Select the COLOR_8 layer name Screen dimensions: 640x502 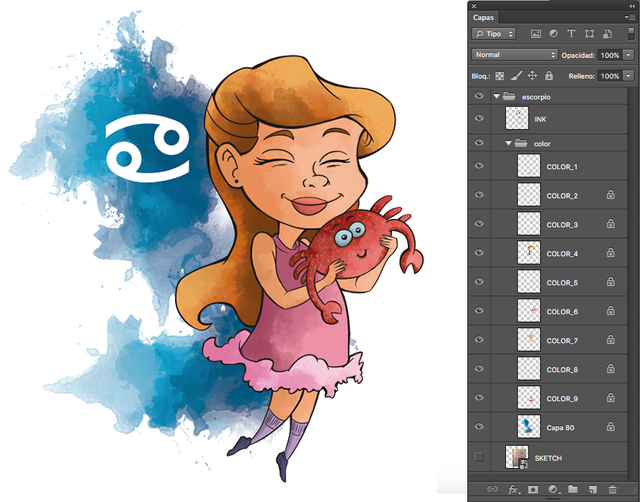point(562,370)
